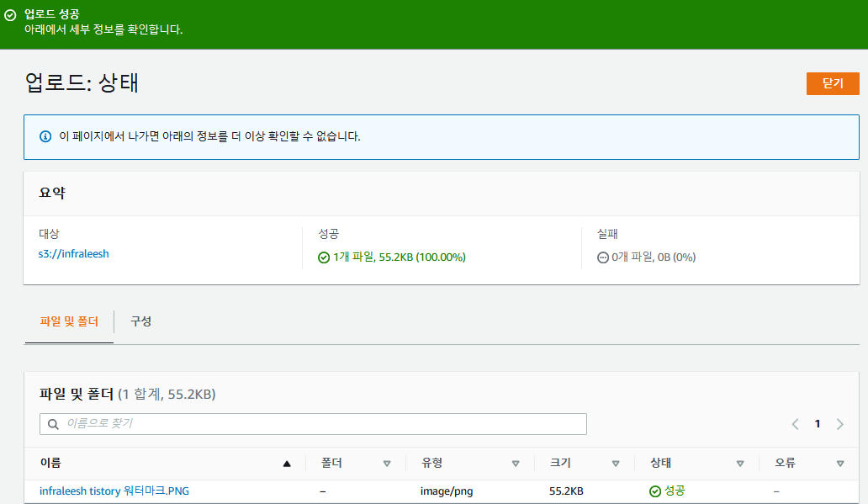Open infraleesh tistory 워터마크.PNG file link

click(x=114, y=491)
